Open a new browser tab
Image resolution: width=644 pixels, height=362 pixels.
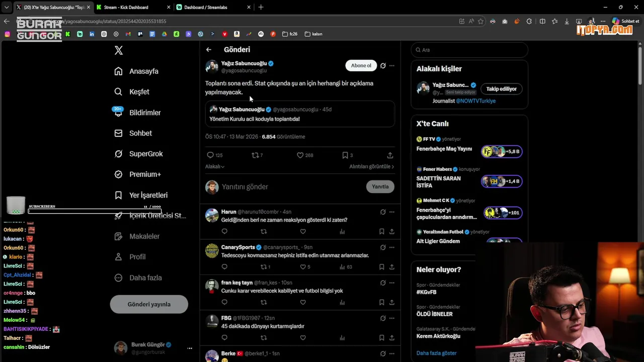pos(261,7)
